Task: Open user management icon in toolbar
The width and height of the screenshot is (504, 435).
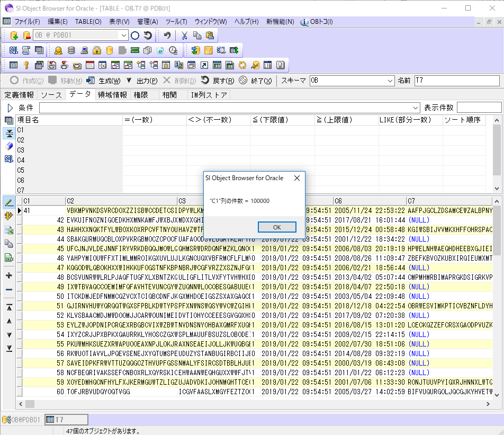Action: pyautogui.click(x=58, y=50)
